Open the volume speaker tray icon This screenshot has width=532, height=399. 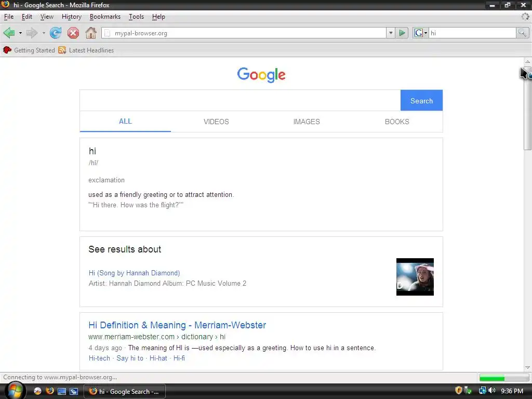point(492,391)
